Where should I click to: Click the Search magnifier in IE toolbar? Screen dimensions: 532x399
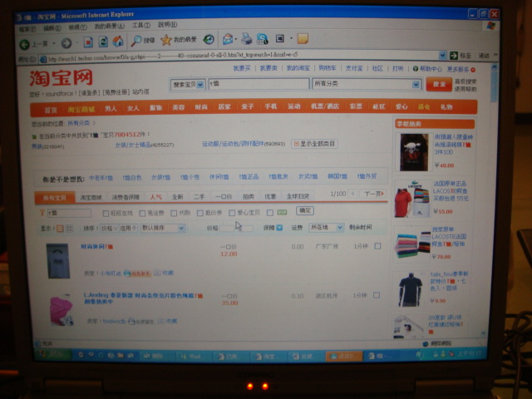136,41
